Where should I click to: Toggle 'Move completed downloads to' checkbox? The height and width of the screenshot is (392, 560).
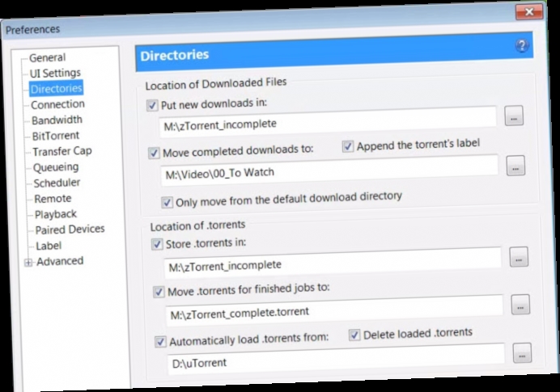[154, 154]
